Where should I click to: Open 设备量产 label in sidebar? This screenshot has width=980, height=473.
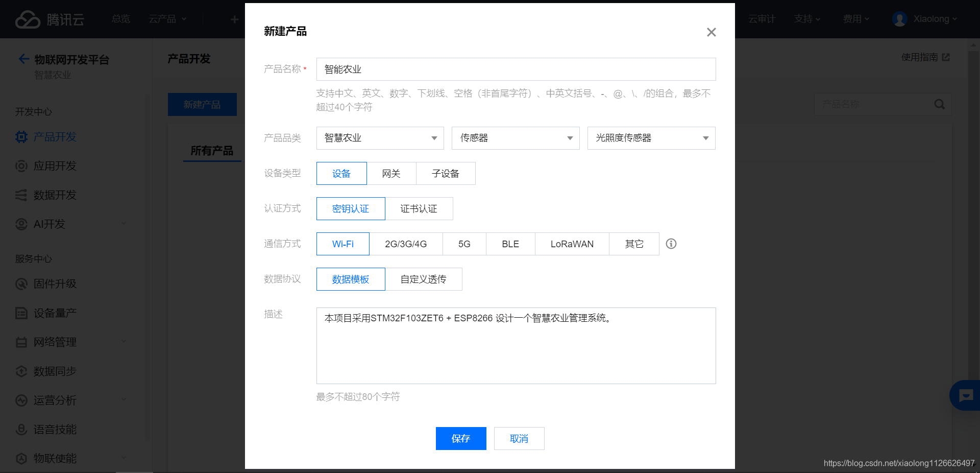click(x=55, y=313)
